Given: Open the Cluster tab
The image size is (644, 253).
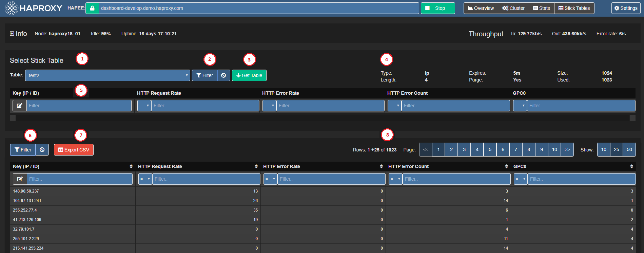Looking at the screenshot, I should point(513,8).
